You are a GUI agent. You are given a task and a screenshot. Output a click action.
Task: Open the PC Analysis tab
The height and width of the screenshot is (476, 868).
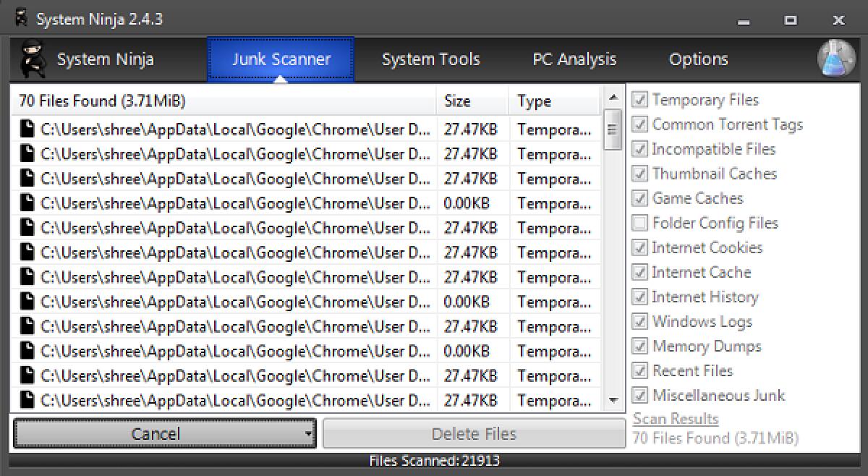tap(574, 59)
